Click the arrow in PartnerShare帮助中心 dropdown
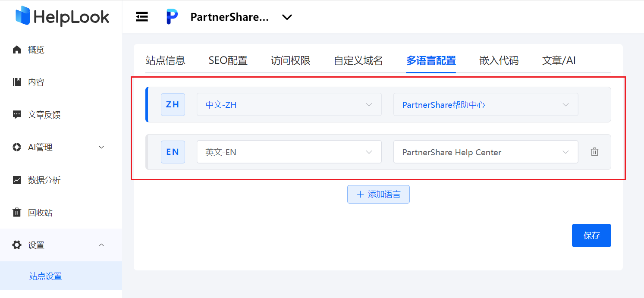The image size is (644, 298). [565, 104]
